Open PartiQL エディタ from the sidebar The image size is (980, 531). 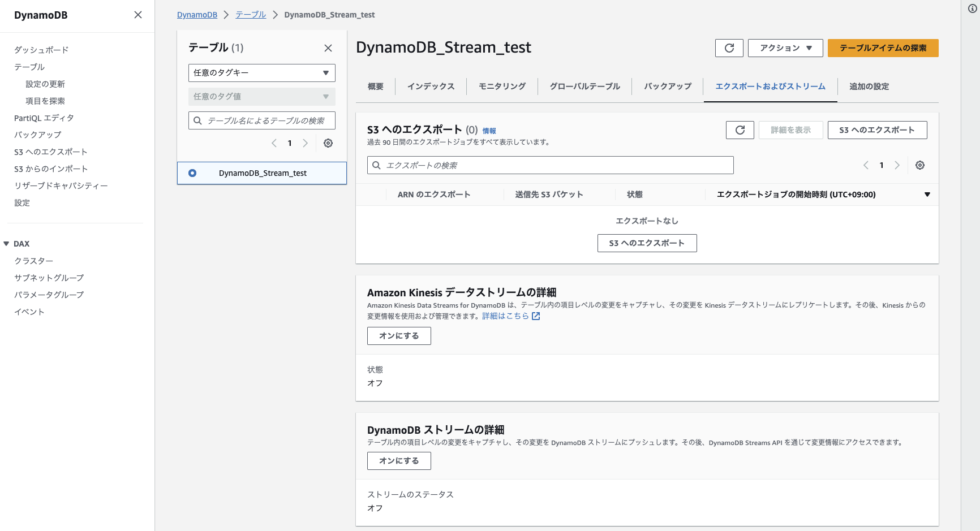coord(44,118)
